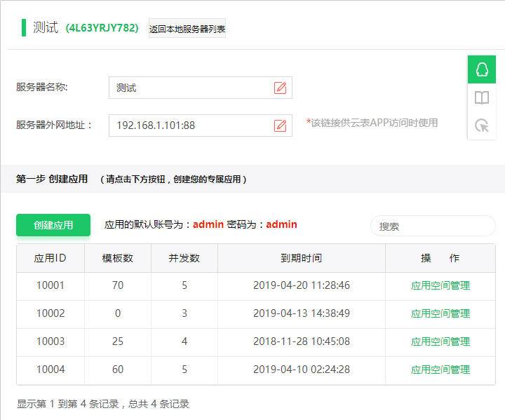Click expiry time 2019-04-13 14:38:49
Viewport: 505px width, 420px height.
pyautogui.click(x=302, y=313)
